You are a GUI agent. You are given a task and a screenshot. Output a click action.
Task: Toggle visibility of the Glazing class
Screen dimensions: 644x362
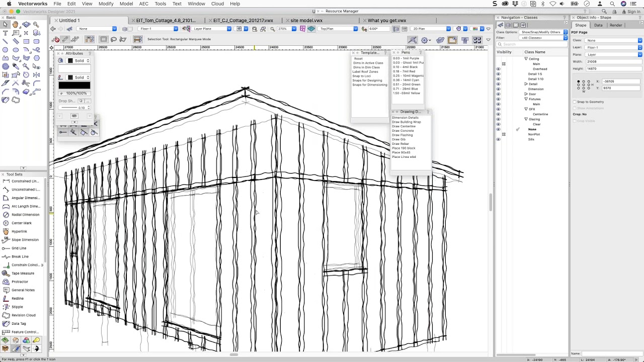point(498,119)
